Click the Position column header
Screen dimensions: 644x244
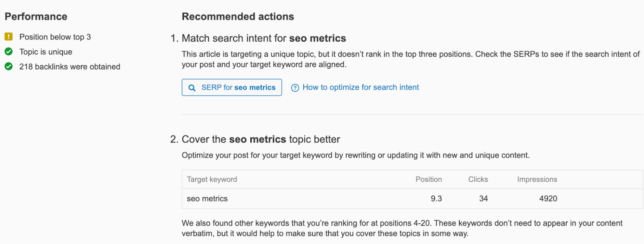coord(428,179)
